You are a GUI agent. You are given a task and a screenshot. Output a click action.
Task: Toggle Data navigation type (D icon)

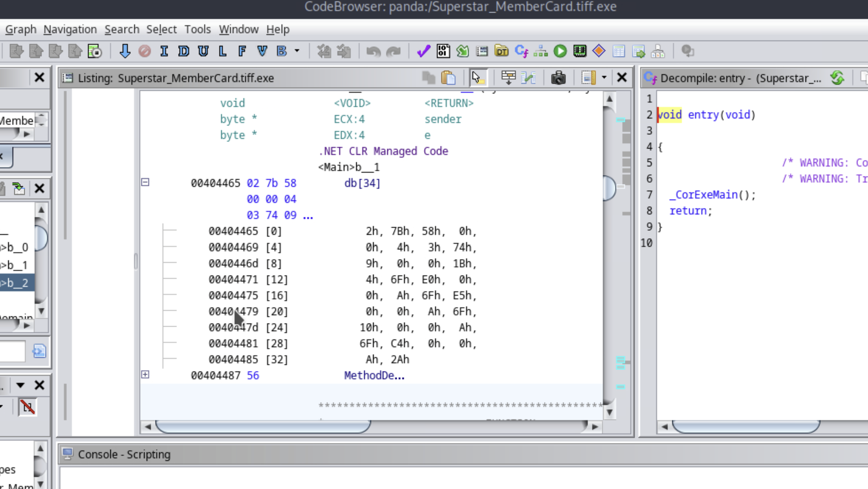[x=183, y=51]
